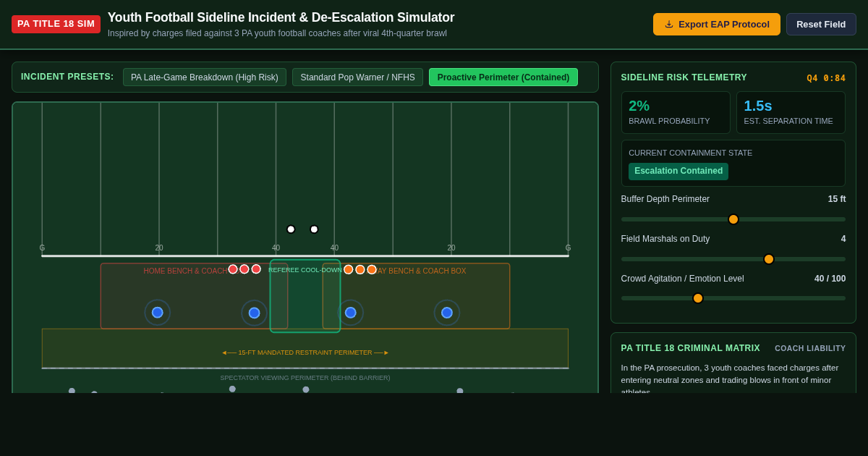This screenshot has height=456, width=868.
Task: Click the Escalation Contained status badge
Action: click(678, 172)
